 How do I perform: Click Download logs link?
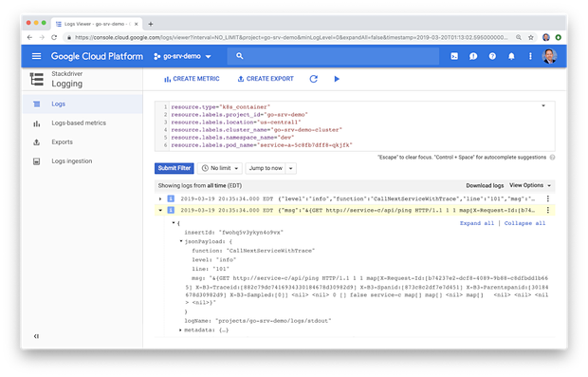click(485, 185)
